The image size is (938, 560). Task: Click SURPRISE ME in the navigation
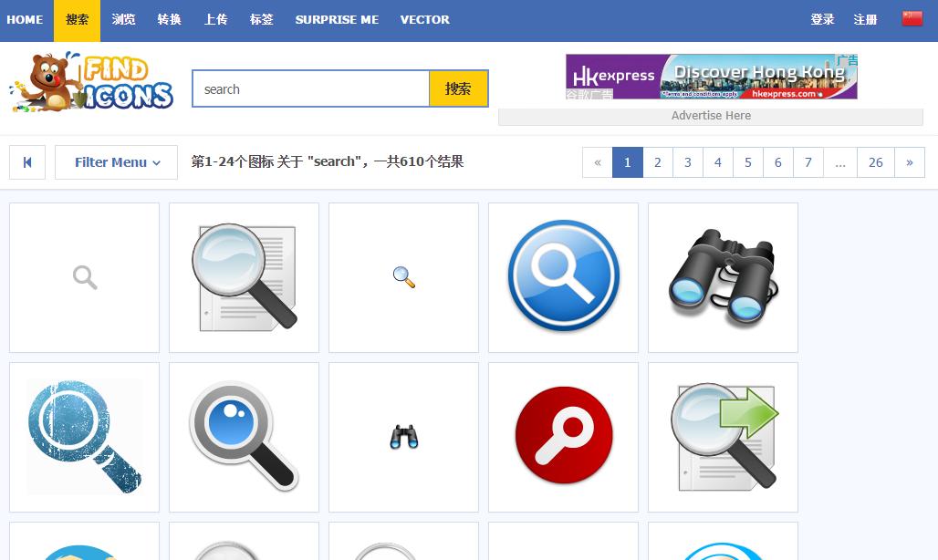tap(337, 20)
